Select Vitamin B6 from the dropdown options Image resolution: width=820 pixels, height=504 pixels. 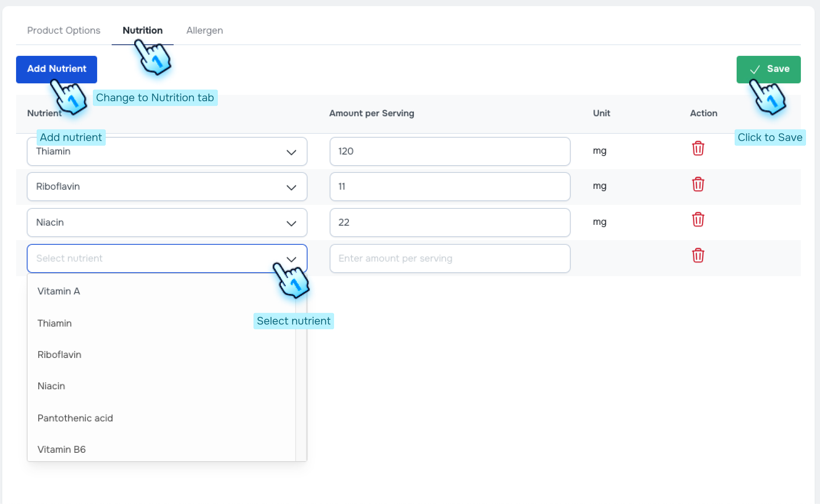62,449
